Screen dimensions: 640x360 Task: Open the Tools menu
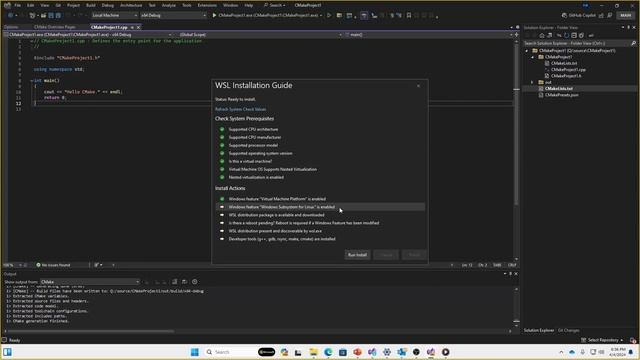pos(187,5)
